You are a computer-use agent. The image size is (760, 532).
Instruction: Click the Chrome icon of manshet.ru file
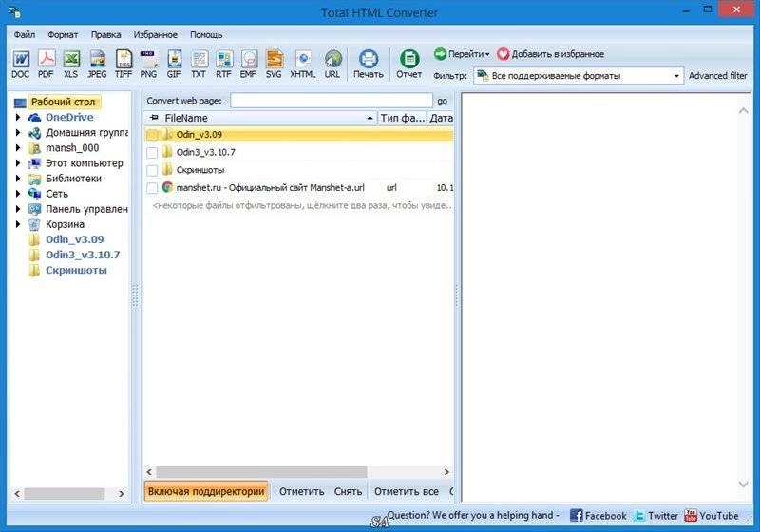(167, 187)
